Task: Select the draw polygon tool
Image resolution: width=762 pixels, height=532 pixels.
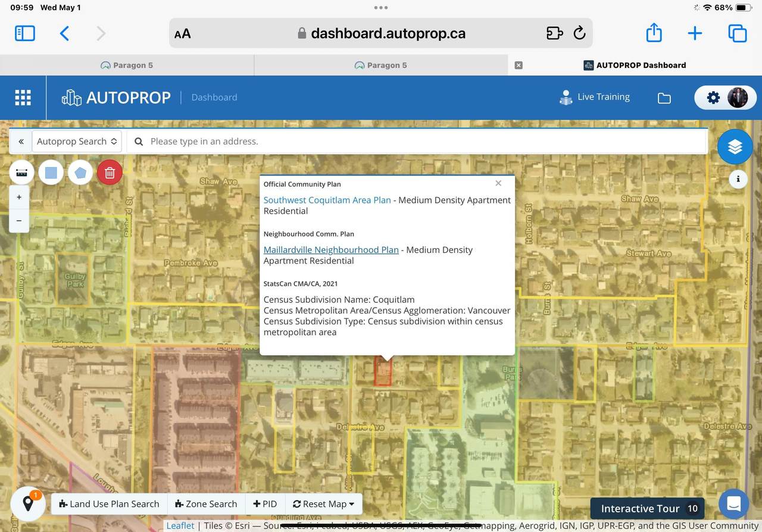Action: coord(80,173)
